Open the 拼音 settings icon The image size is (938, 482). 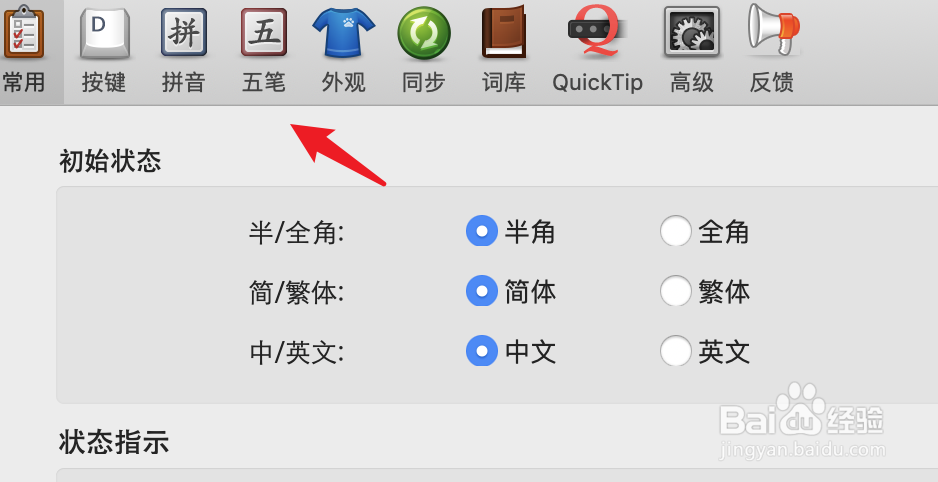[x=184, y=32]
